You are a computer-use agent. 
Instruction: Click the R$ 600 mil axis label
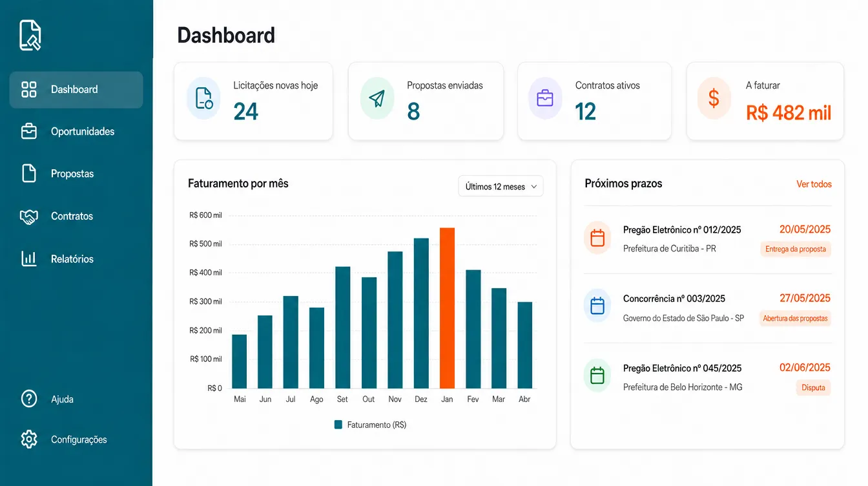(x=205, y=215)
